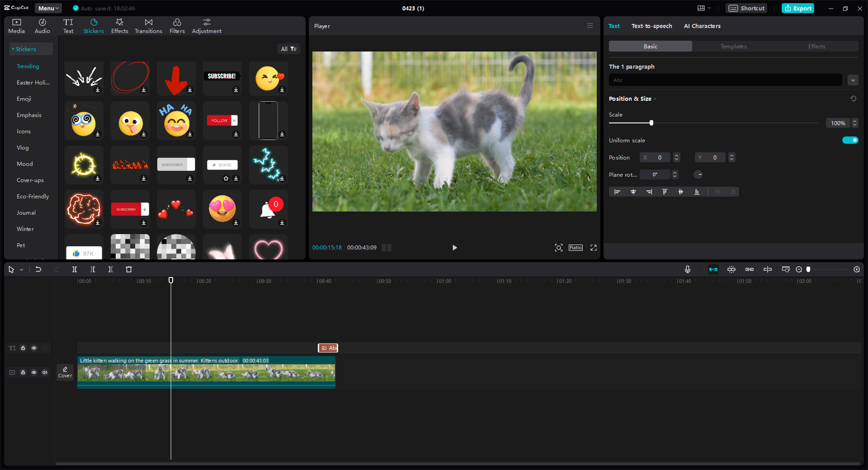Toggle linkage icon in timeline toolbar
The image size is (868, 470).
[x=750, y=269]
